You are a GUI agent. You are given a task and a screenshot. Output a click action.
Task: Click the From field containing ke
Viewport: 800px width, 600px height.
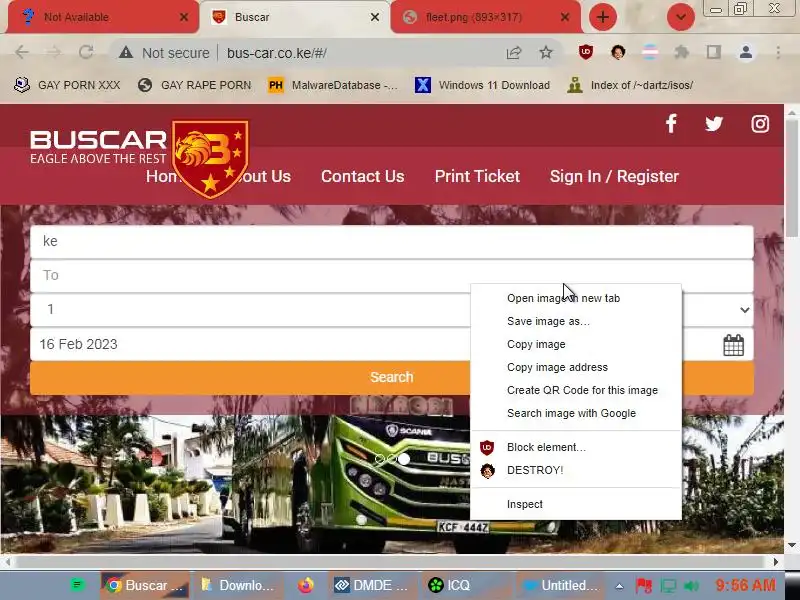point(391,241)
